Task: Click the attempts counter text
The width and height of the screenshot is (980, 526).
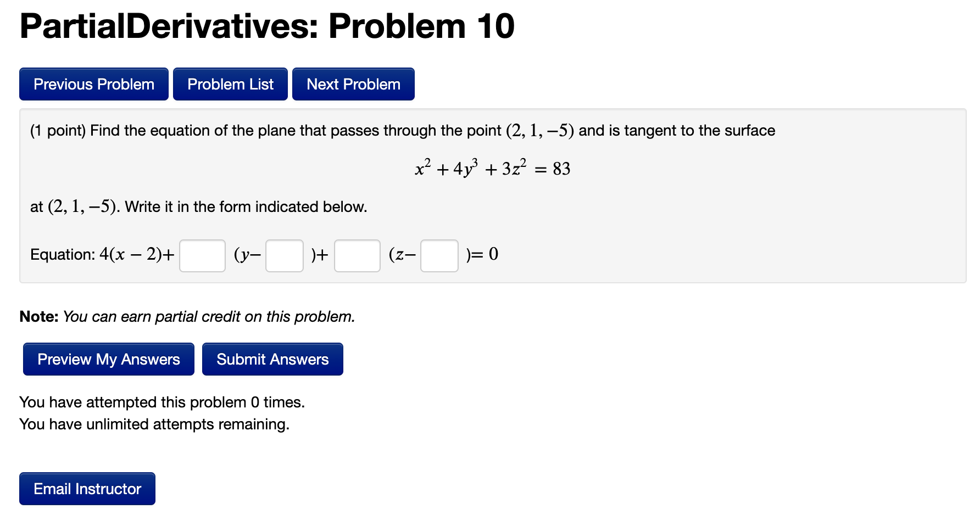Action: click(162, 402)
